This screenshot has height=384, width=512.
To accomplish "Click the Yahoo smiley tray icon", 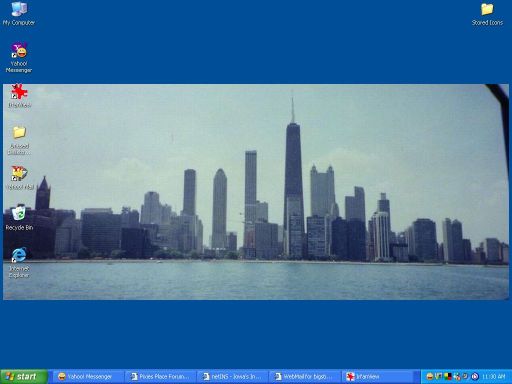I will click(430, 377).
